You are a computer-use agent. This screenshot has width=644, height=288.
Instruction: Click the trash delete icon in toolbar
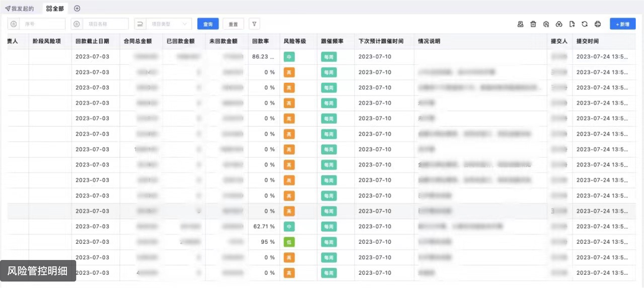533,24
